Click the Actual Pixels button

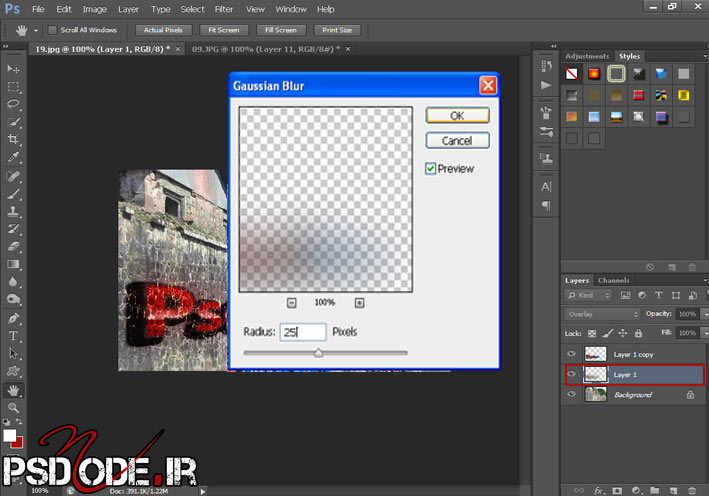163,30
